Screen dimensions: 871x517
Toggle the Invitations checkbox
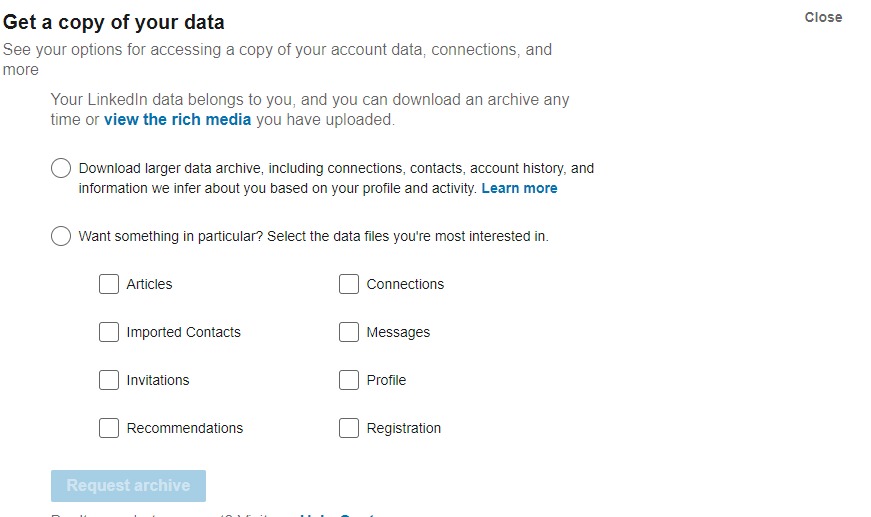pos(109,380)
